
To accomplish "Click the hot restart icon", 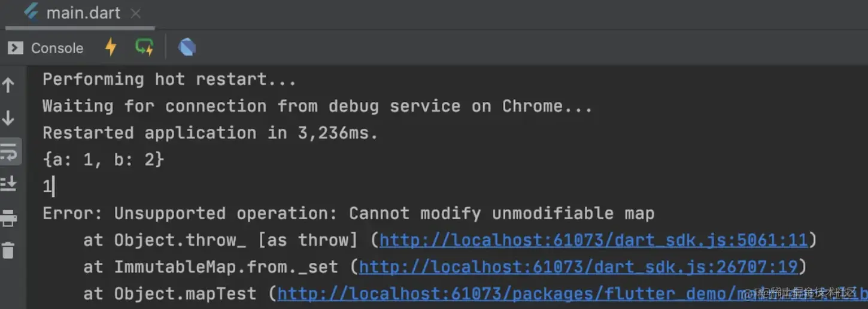I will tap(144, 47).
